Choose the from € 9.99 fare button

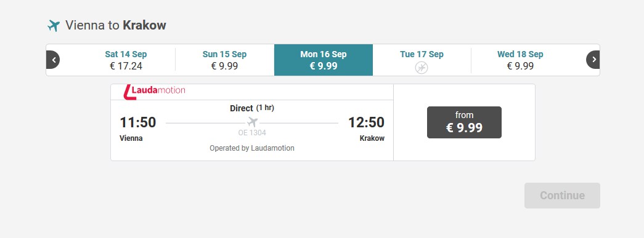click(x=464, y=122)
